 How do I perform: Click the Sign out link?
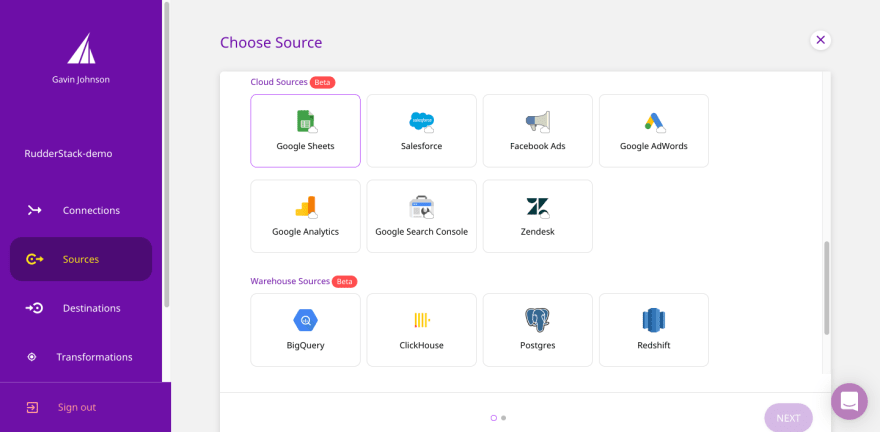pos(76,407)
